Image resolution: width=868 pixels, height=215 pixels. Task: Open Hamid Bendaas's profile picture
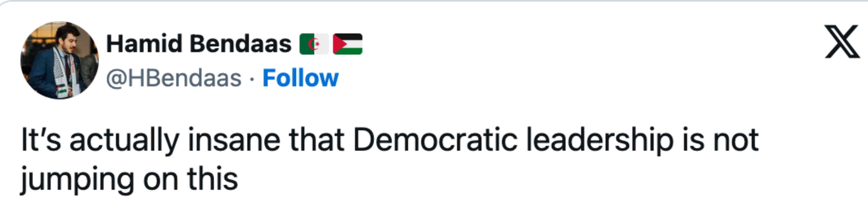pyautogui.click(x=60, y=61)
